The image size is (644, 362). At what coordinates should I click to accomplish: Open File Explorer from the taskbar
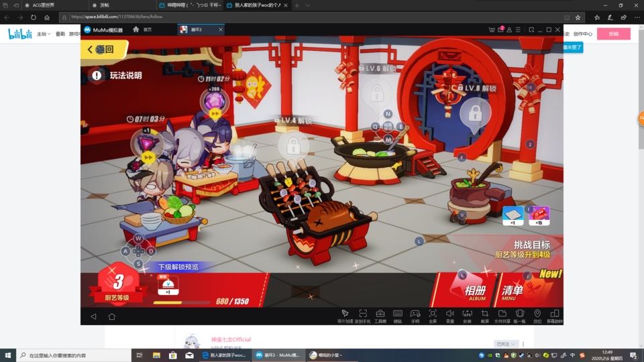(x=156, y=355)
